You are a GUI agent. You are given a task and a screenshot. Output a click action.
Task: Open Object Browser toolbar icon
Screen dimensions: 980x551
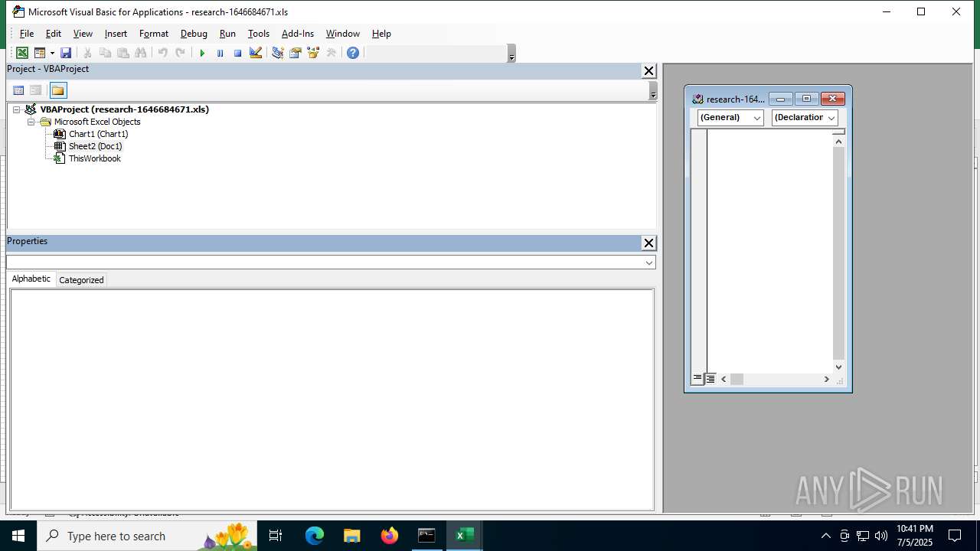312,53
